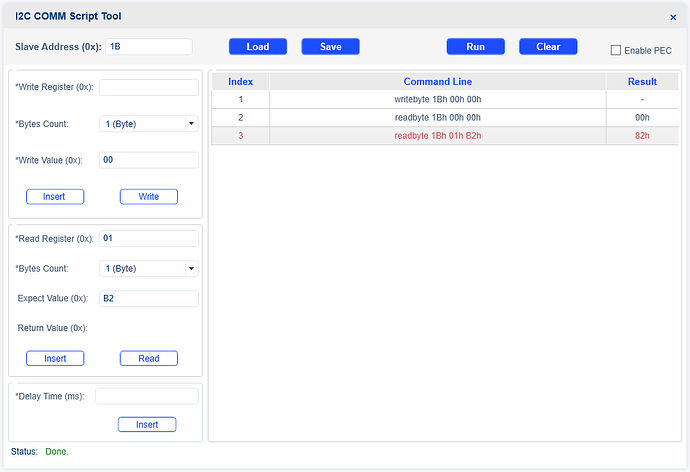Run the command script
Viewport: 690px width, 472px height.
[475, 47]
